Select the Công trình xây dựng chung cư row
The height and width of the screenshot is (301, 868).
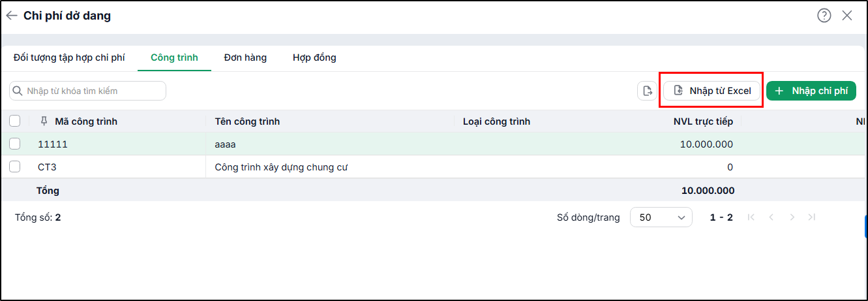[434, 166]
